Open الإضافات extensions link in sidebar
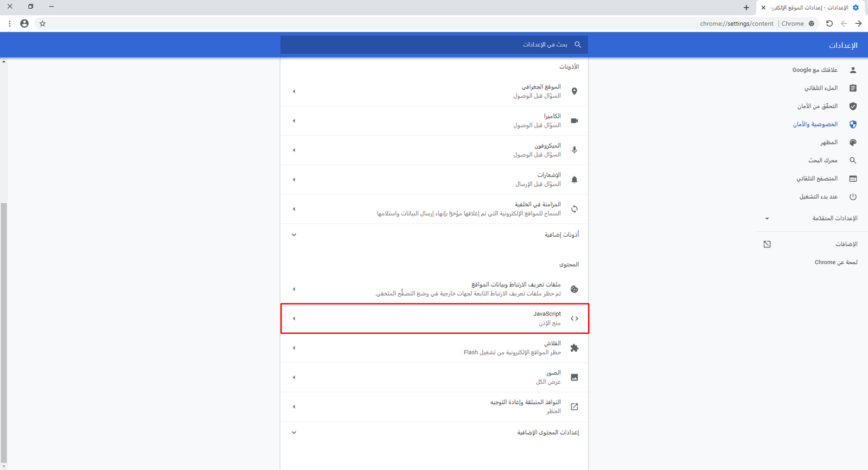This screenshot has height=470, width=868. tap(846, 244)
